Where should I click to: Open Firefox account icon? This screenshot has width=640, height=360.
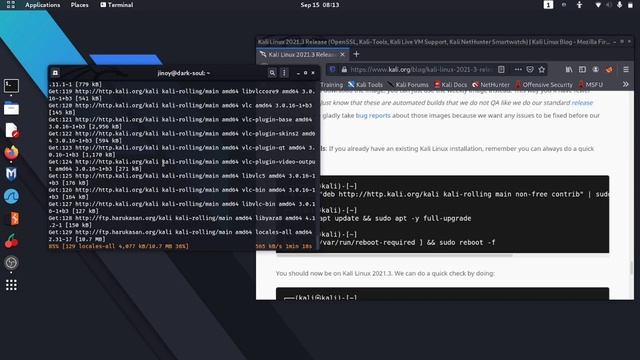[x=596, y=69]
